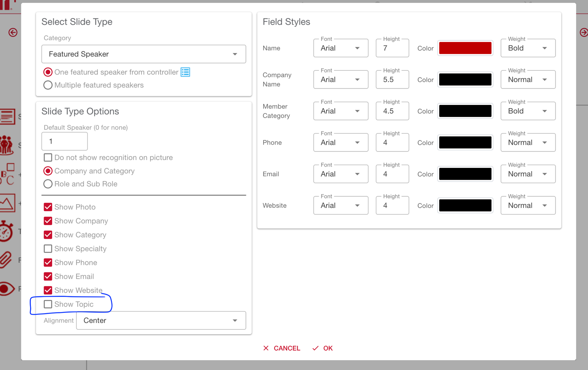Open the Website row color swatch
588x370 pixels.
pyautogui.click(x=465, y=206)
